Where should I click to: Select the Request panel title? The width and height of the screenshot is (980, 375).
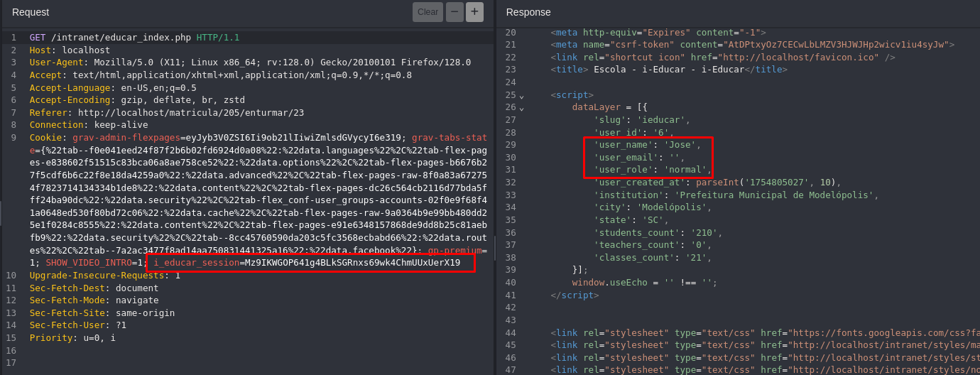pos(31,12)
